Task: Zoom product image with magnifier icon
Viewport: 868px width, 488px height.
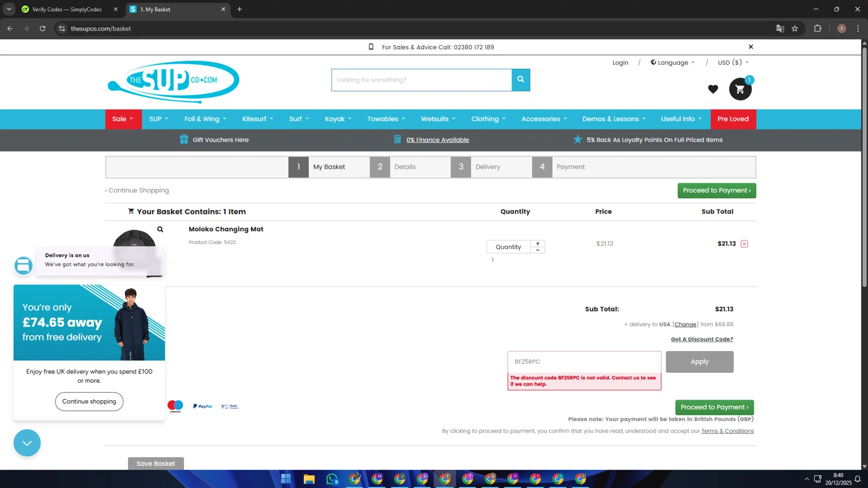Action: click(160, 230)
